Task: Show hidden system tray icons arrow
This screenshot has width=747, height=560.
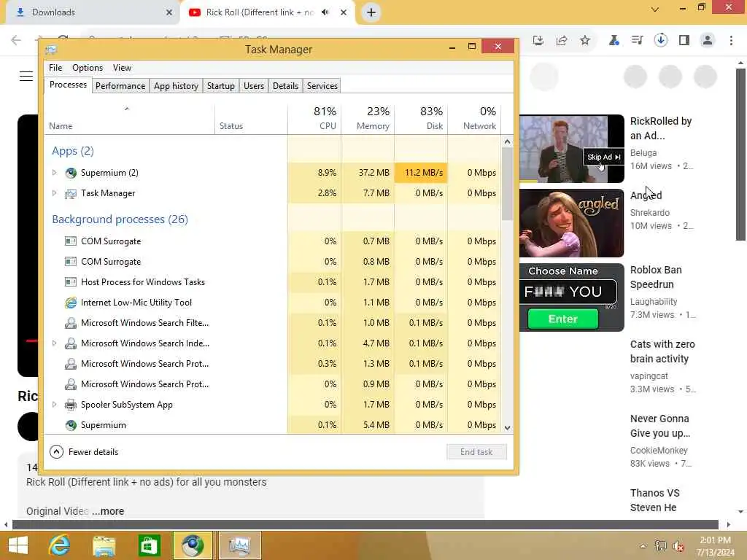Action: pyautogui.click(x=643, y=546)
